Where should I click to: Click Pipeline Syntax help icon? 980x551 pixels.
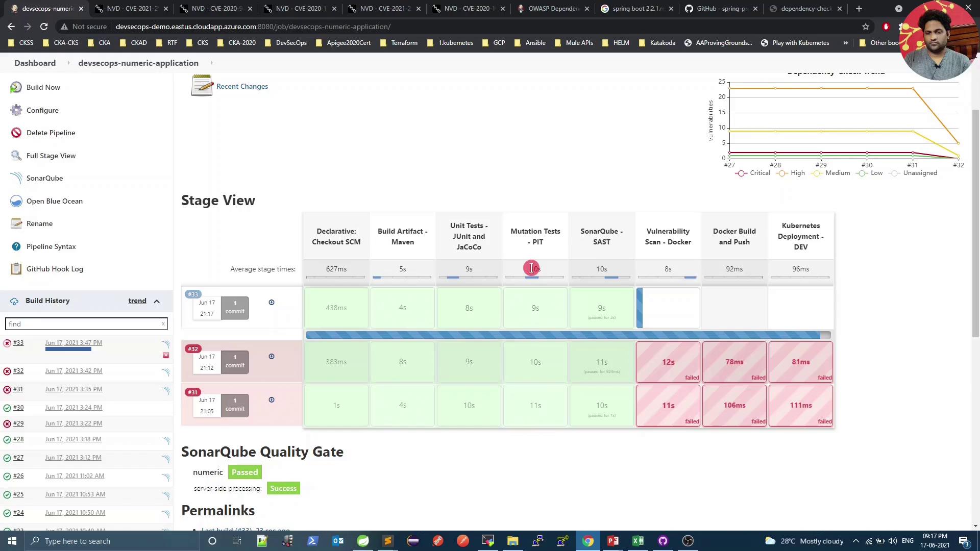pyautogui.click(x=16, y=246)
